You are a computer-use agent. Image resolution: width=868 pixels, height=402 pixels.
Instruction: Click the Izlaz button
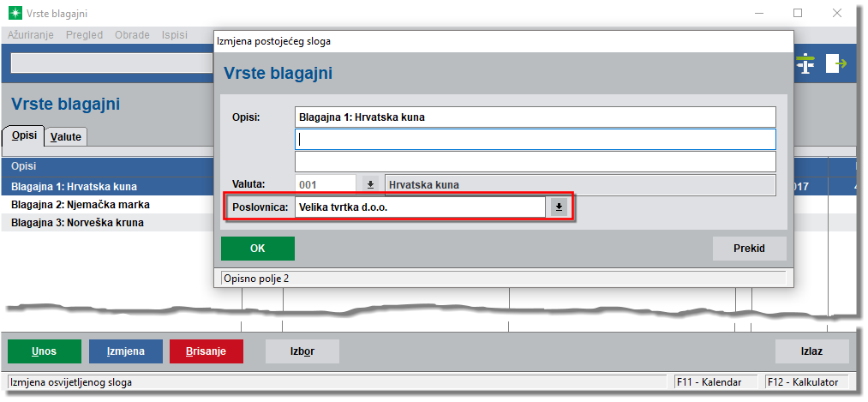pyautogui.click(x=812, y=351)
